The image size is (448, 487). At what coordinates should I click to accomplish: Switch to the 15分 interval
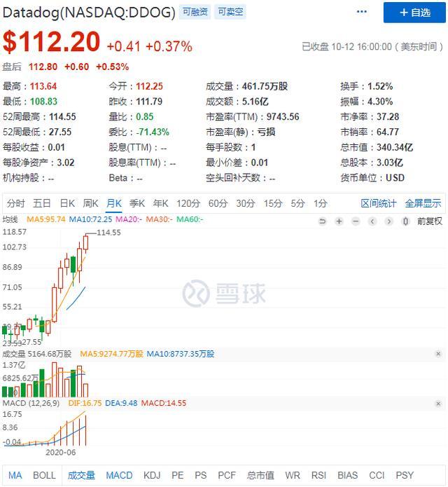(x=273, y=203)
